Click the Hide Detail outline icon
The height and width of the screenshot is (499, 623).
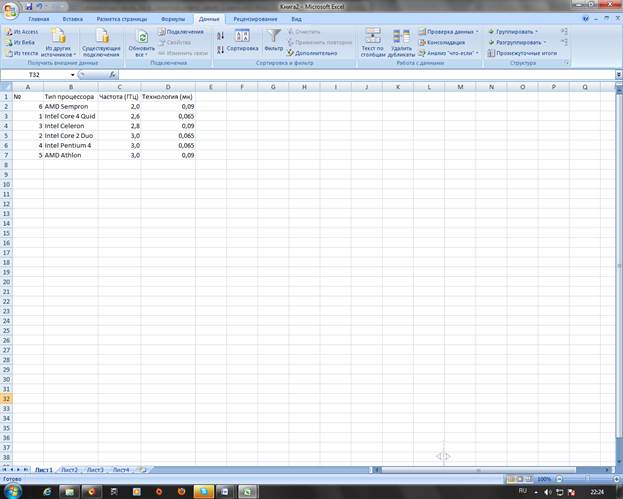(564, 42)
